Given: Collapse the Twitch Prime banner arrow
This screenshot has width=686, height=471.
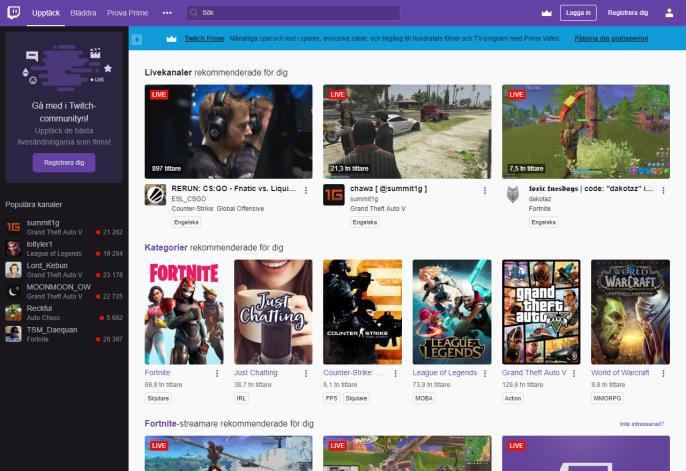Looking at the screenshot, I should tap(137, 39).
